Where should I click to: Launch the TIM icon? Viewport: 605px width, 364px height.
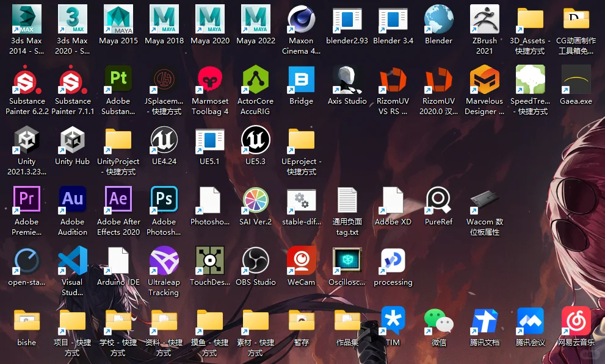pos(393,321)
